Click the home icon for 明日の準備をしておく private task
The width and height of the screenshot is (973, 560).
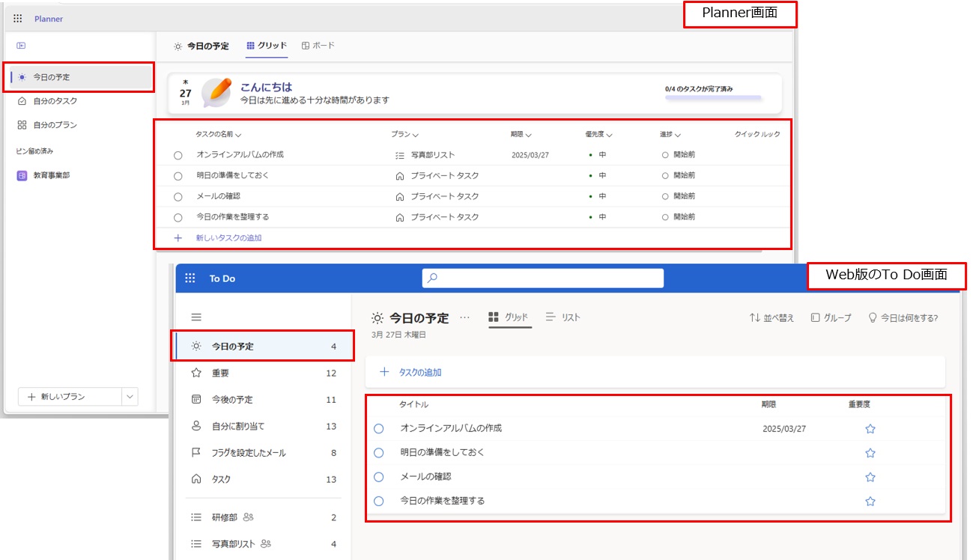(x=399, y=176)
